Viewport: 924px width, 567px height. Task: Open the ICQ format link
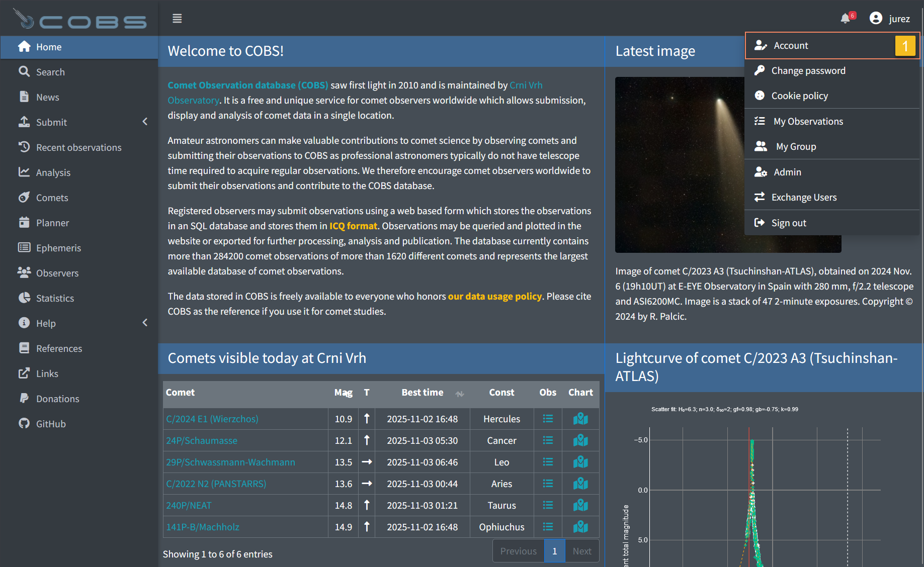pos(353,226)
